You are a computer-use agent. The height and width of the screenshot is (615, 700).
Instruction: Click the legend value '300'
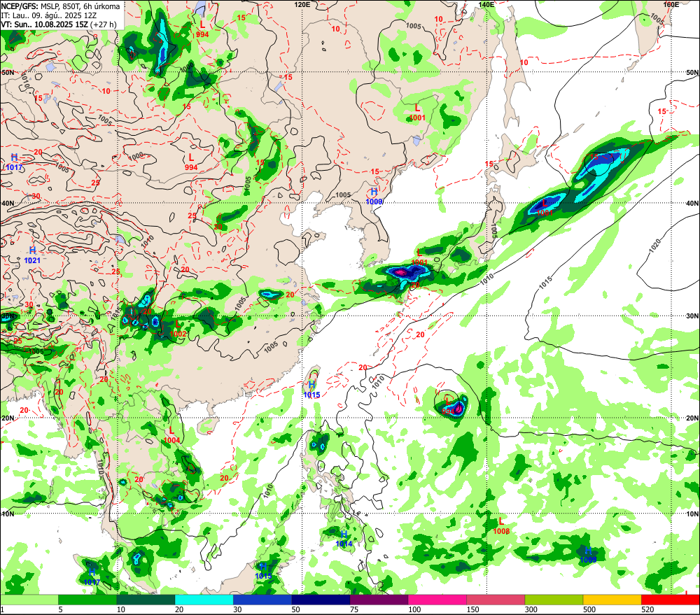click(x=531, y=609)
